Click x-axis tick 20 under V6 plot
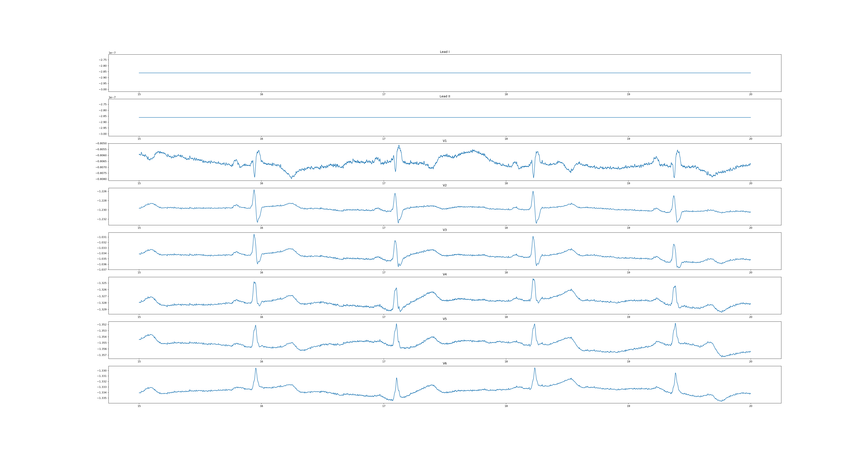Screen dimensions: 868x453 point(750,406)
